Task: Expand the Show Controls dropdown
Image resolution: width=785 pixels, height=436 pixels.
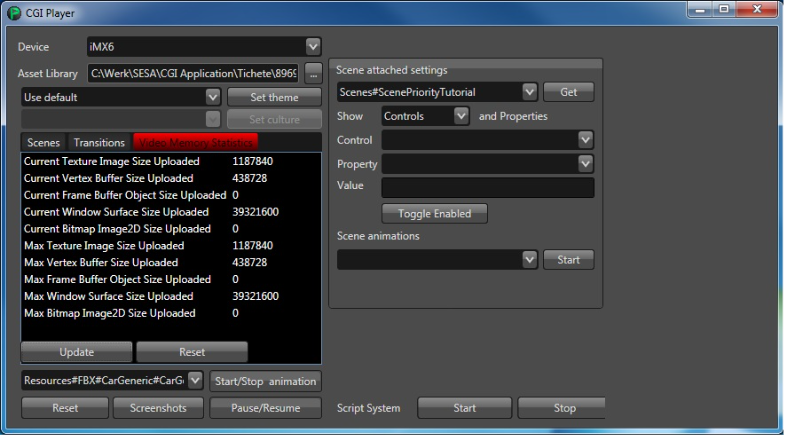Action: pyautogui.click(x=461, y=116)
